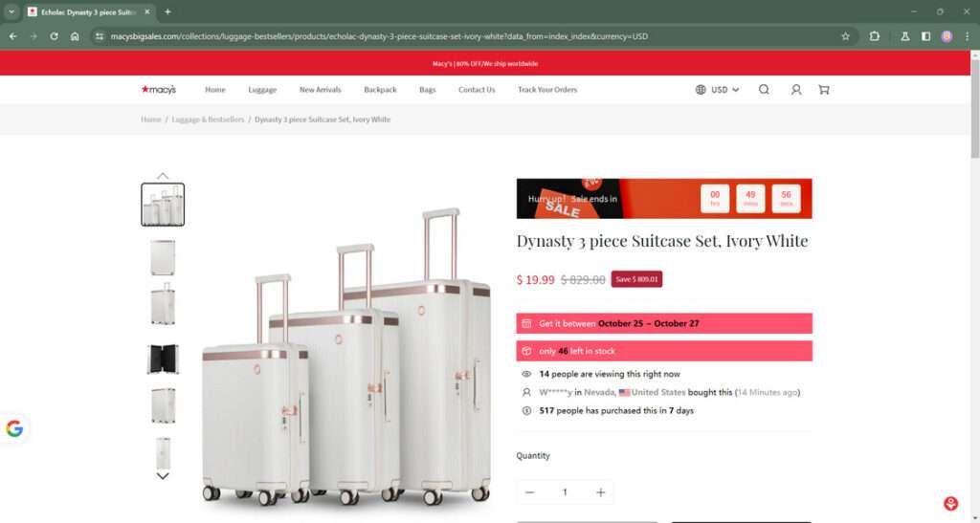
Task: Open the red chat support icon
Action: click(950, 504)
